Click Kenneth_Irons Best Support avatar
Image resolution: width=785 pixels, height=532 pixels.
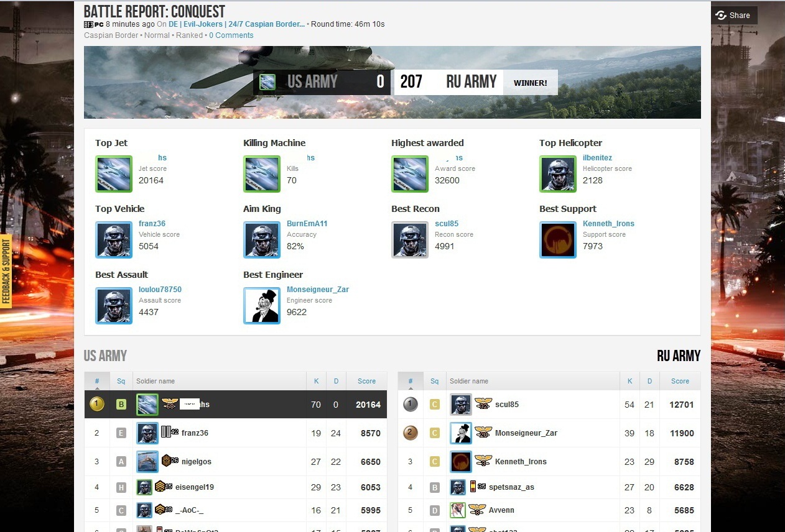coord(558,240)
